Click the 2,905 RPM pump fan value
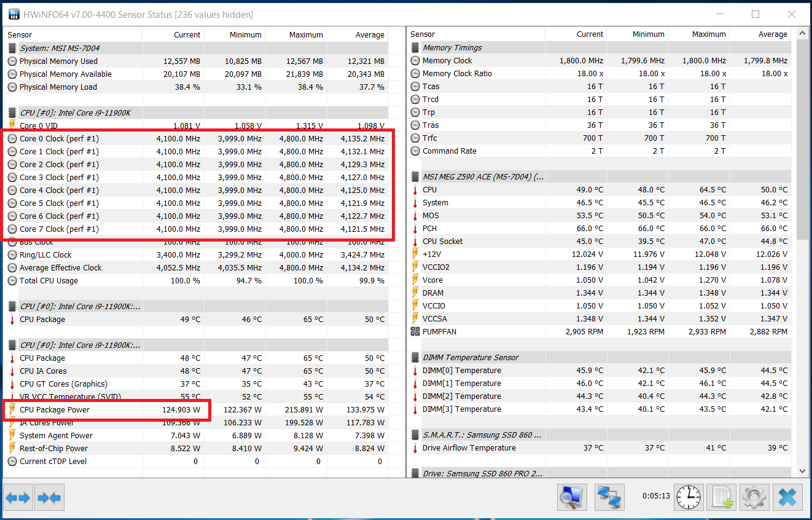Screen dimensions: 812x520 tap(584, 331)
